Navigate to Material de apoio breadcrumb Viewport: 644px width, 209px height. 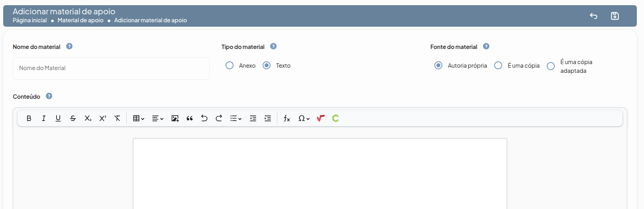point(80,20)
